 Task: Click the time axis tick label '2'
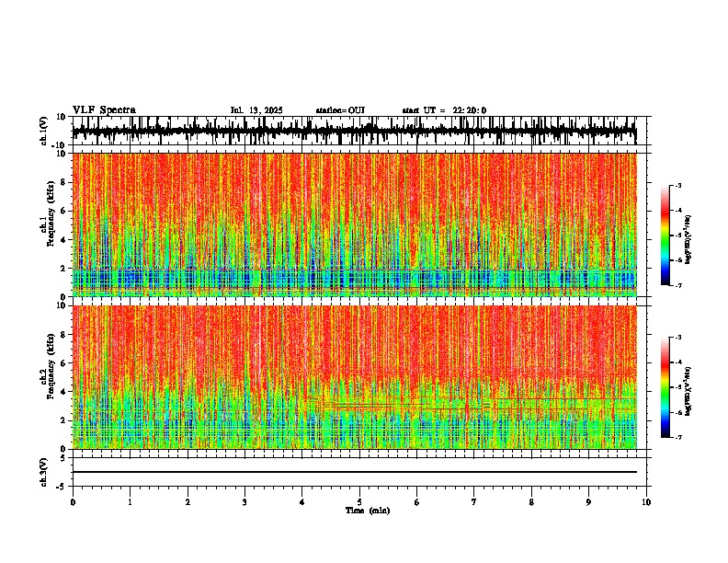click(188, 502)
